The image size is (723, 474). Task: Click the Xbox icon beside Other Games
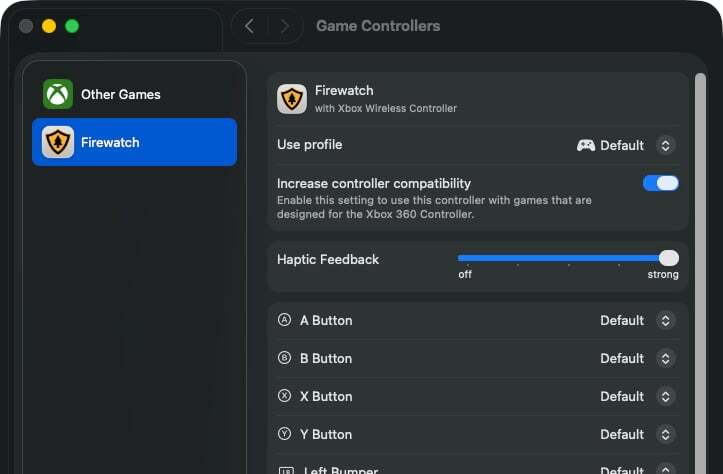58,94
